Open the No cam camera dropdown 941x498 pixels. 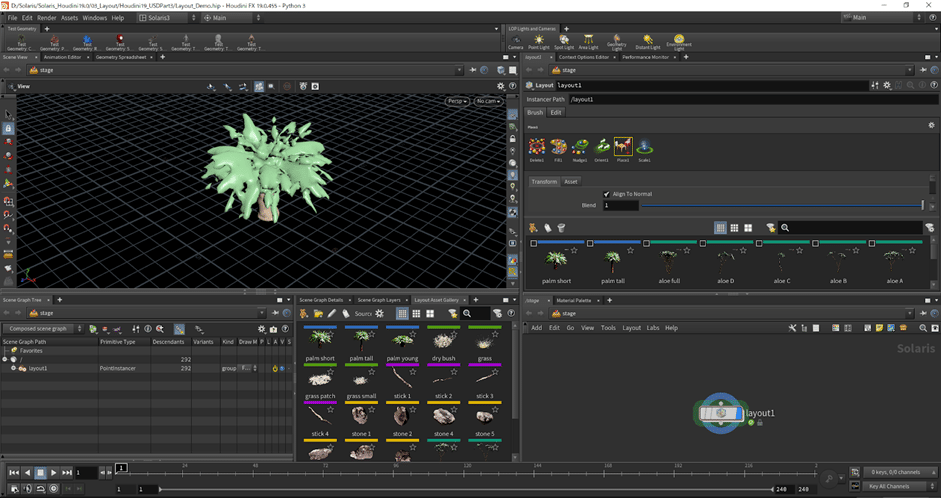487,101
